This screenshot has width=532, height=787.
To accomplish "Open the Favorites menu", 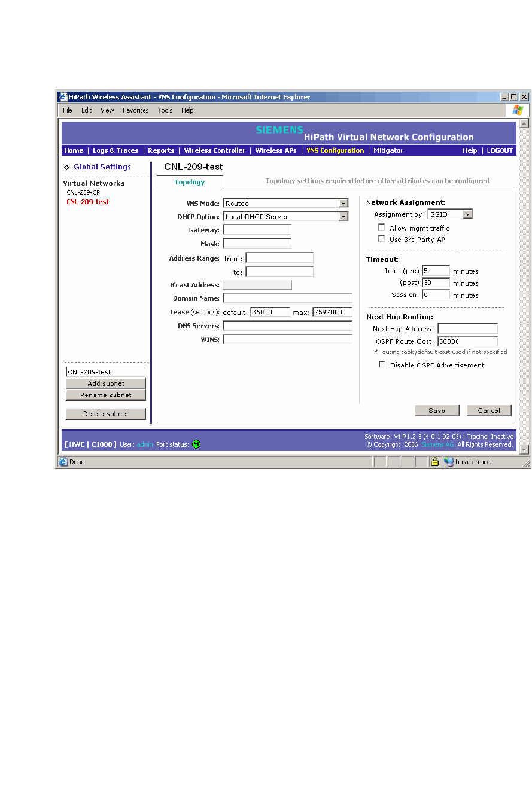I will (136, 110).
